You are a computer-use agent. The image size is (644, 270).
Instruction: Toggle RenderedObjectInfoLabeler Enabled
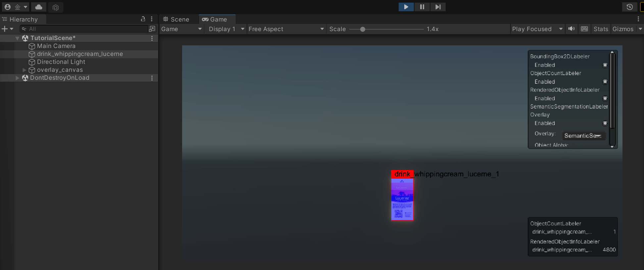pyautogui.click(x=605, y=99)
